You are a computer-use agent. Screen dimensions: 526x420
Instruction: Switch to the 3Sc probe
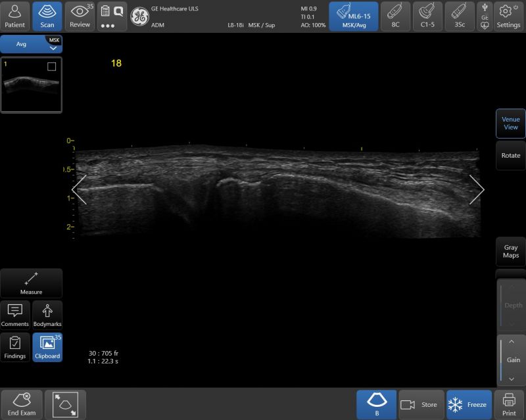click(x=460, y=16)
